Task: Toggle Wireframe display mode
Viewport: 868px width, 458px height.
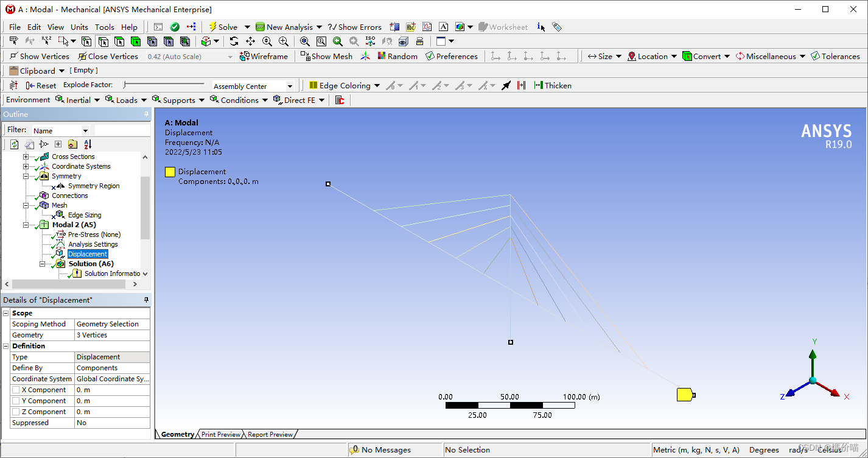Action: [x=264, y=56]
